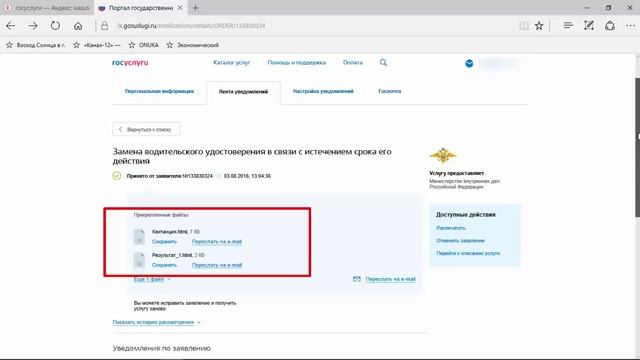This screenshot has height=360, width=640.
Task: Save the Результат_1.html file
Action: (164, 265)
